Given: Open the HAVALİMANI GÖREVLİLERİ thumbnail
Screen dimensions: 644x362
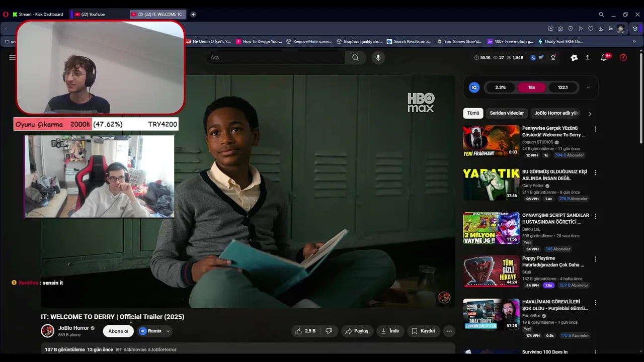Looking at the screenshot, I should (x=491, y=314).
